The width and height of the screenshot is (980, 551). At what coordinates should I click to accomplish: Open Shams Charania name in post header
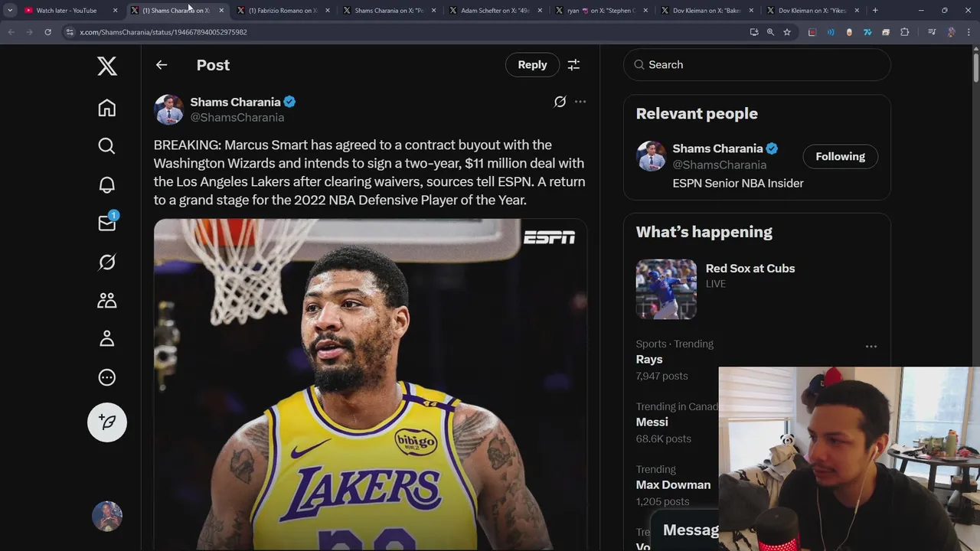[235, 102]
